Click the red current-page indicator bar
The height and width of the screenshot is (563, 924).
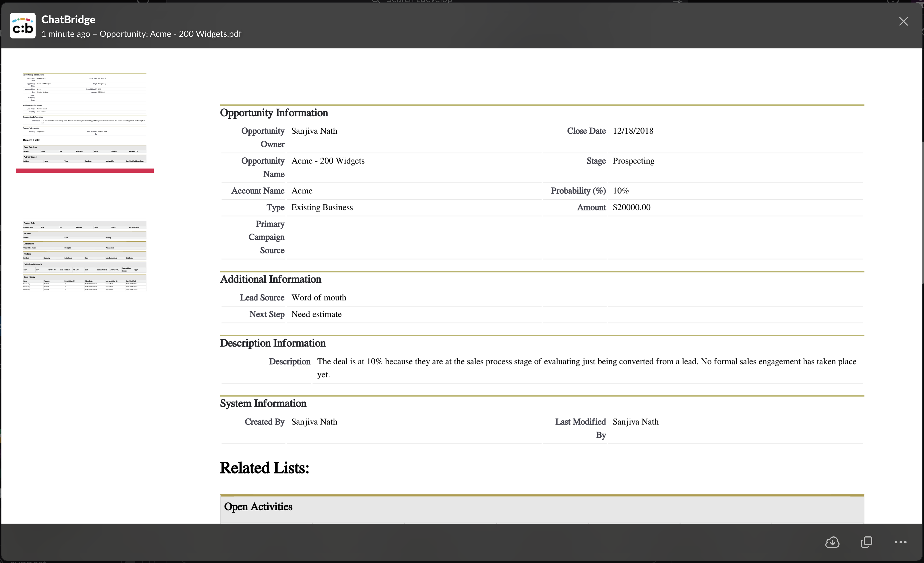pos(84,171)
